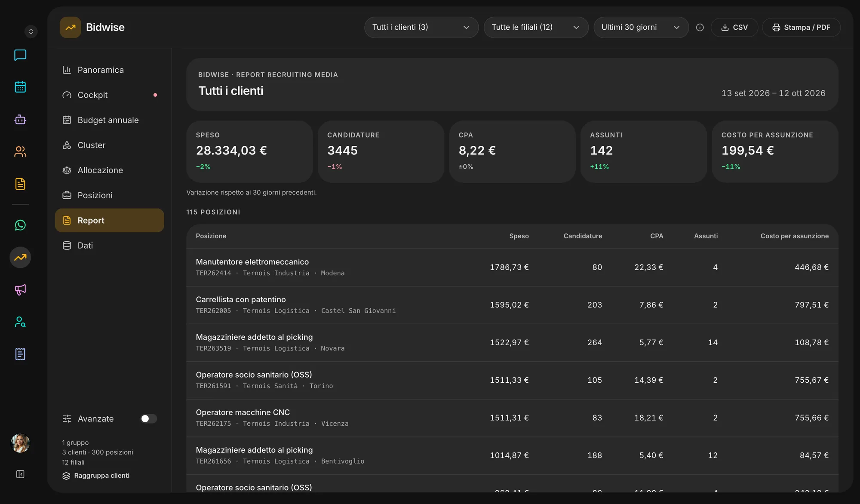This screenshot has width=860, height=504.
Task: Open the WhatsApp icon in left rail
Action: (x=20, y=225)
